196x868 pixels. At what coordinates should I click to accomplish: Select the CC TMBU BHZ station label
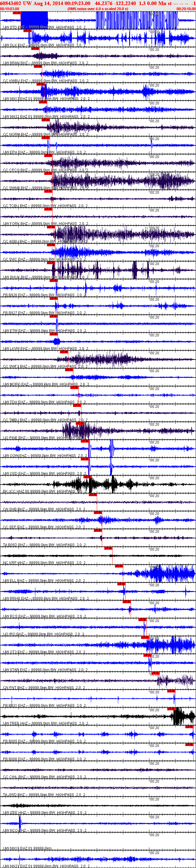tap(46, 420)
